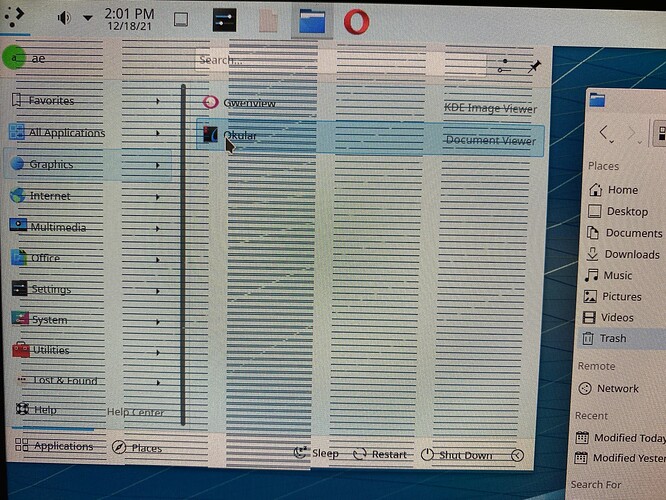The image size is (666, 500).
Task: Click the red Utilities toolbox icon
Action: (x=20, y=350)
